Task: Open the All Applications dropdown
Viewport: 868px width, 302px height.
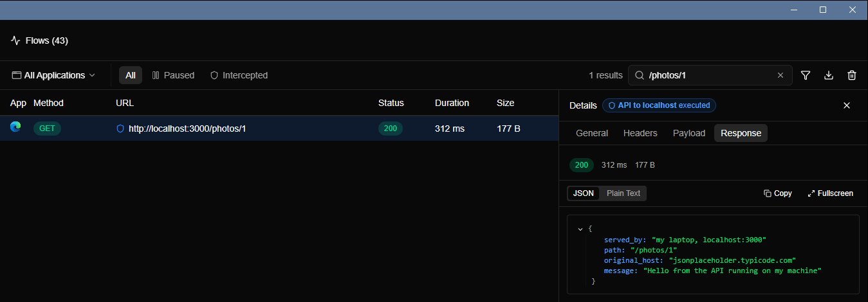Action: pos(54,75)
